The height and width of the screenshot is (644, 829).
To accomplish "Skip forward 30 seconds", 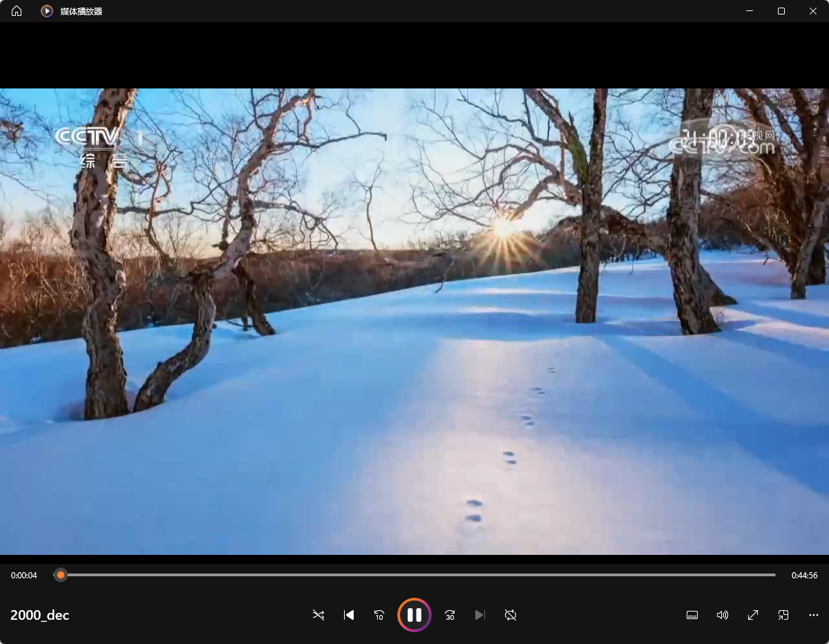I will click(450, 615).
